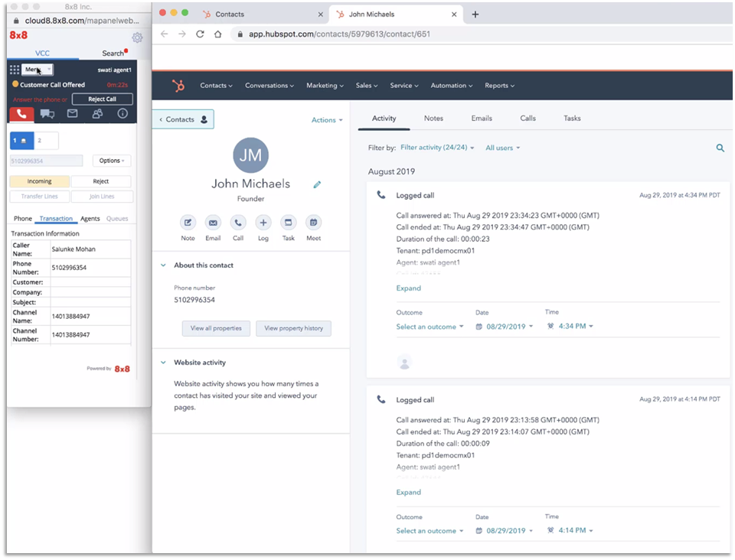Click the JM avatar circle
This screenshot has height=560, width=735.
coord(251,155)
